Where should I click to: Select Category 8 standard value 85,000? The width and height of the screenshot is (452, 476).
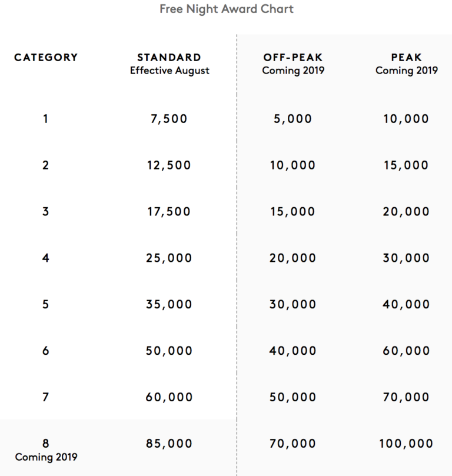(169, 444)
